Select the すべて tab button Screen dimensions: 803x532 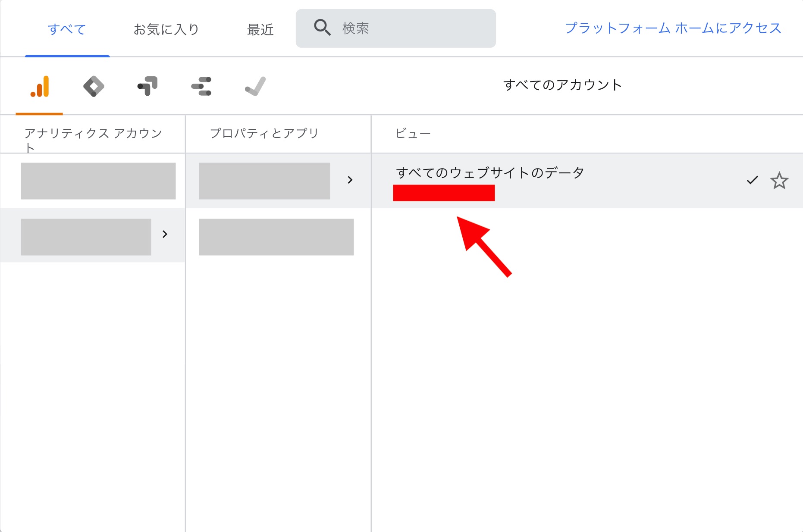click(67, 28)
